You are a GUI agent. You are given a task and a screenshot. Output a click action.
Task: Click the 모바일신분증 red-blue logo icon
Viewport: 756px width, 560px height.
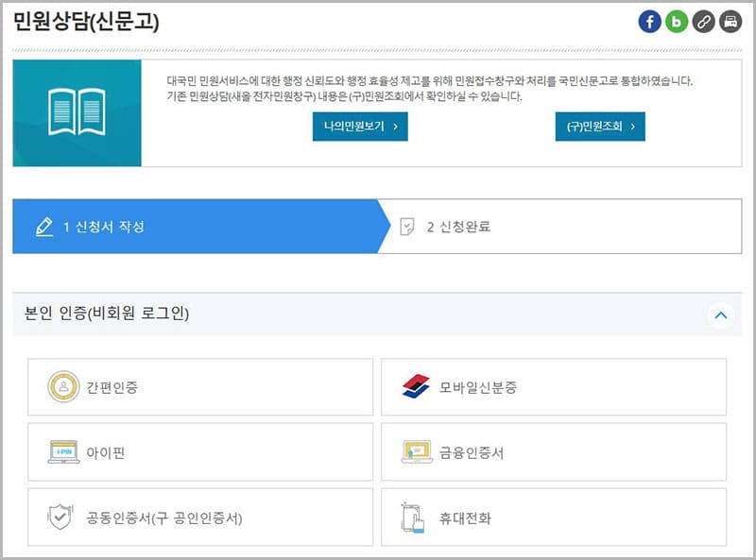tap(416, 387)
